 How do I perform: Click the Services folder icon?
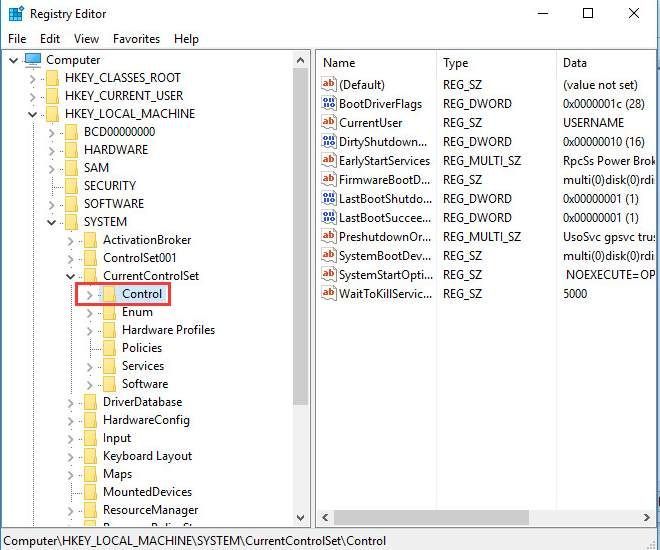[x=109, y=366]
